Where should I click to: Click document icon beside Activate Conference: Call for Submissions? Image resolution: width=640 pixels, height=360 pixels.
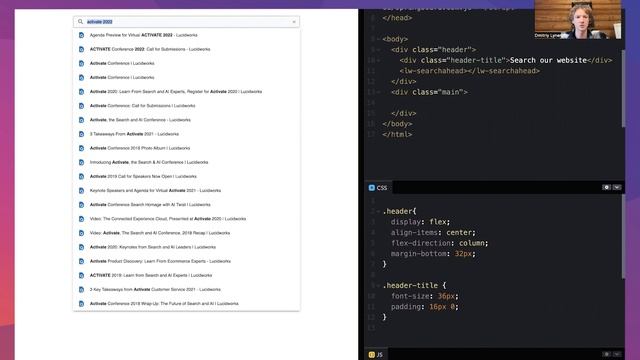(x=81, y=106)
